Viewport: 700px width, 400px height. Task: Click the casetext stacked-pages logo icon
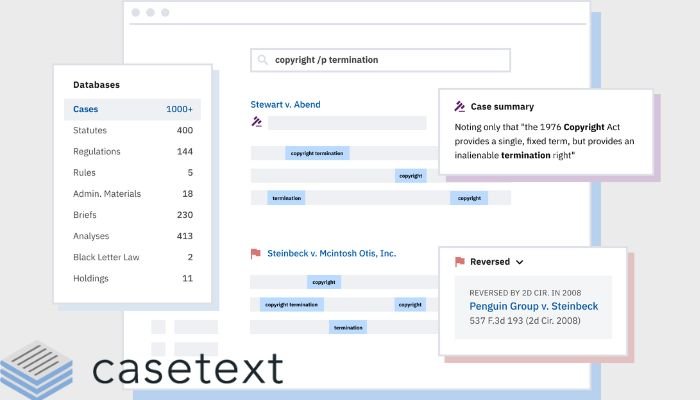tap(37, 371)
